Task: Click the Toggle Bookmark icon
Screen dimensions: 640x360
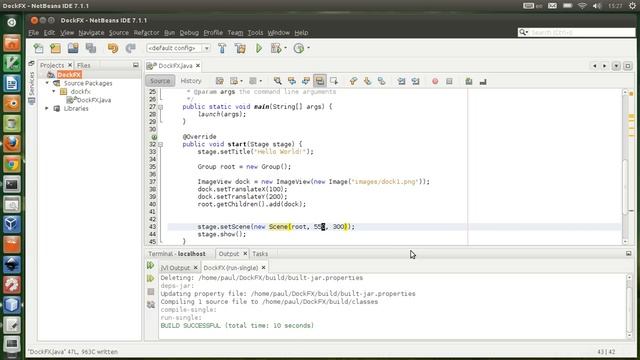Action: 381,81
